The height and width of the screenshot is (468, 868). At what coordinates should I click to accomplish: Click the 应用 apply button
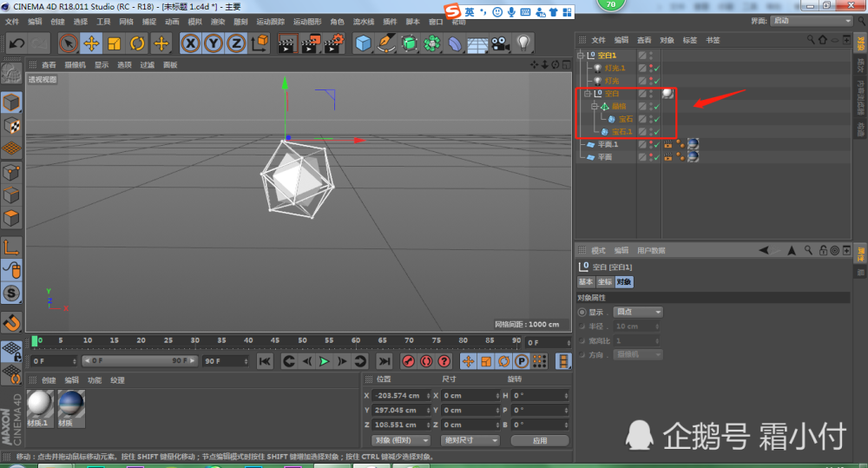pos(540,440)
